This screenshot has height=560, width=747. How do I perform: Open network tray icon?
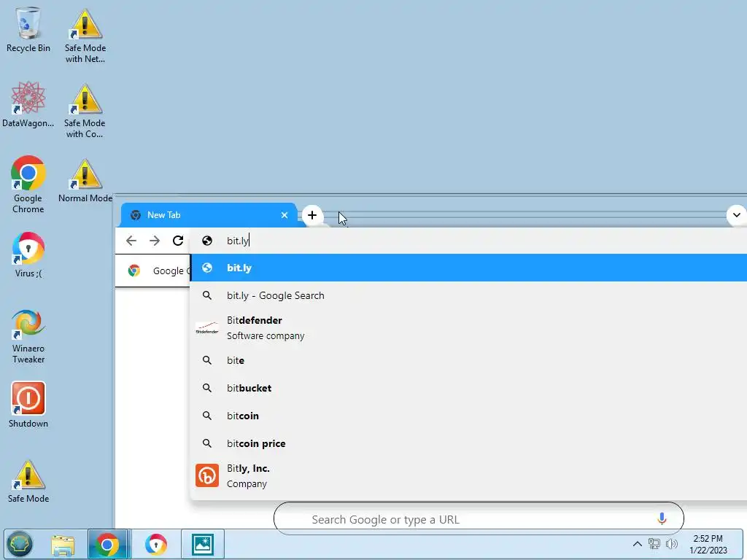654,544
